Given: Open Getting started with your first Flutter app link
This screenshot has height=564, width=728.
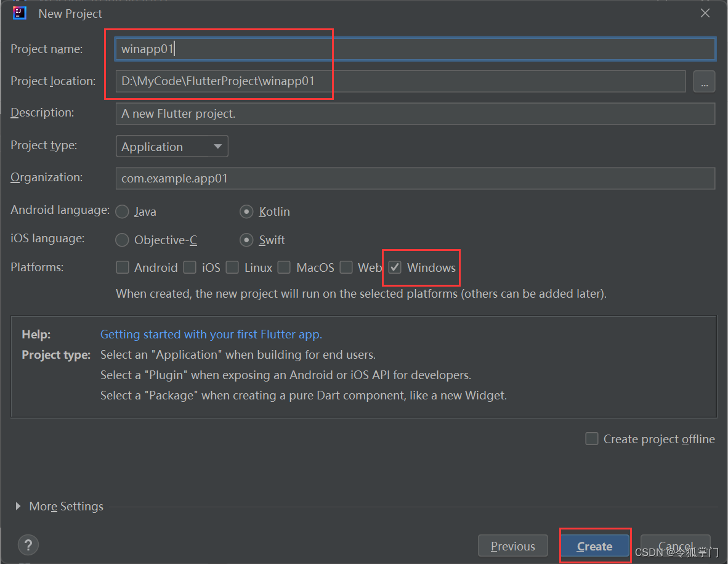Looking at the screenshot, I should (211, 335).
